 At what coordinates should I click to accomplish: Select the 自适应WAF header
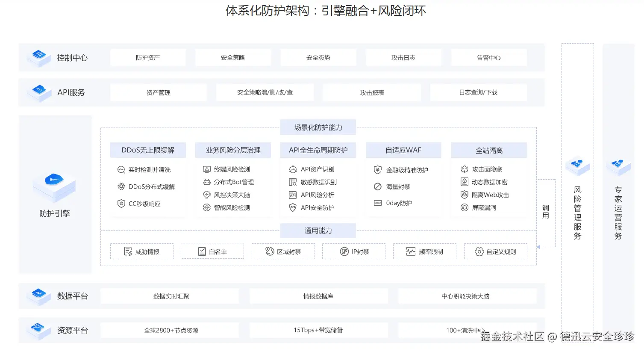pos(403,150)
